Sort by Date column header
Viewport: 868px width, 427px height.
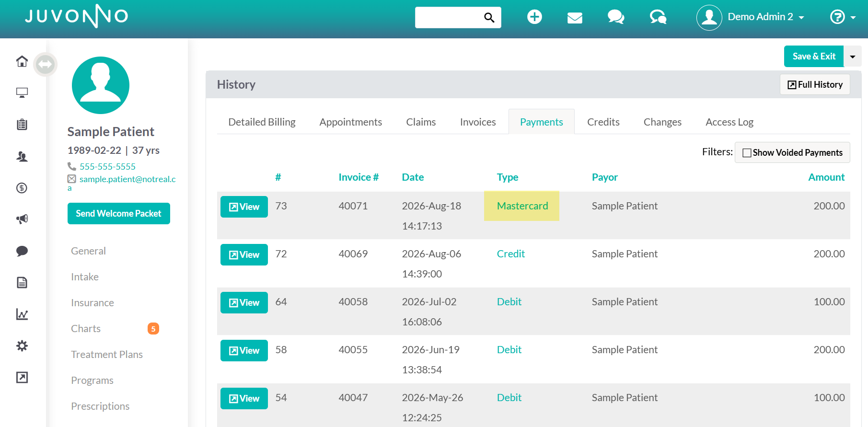coord(413,177)
